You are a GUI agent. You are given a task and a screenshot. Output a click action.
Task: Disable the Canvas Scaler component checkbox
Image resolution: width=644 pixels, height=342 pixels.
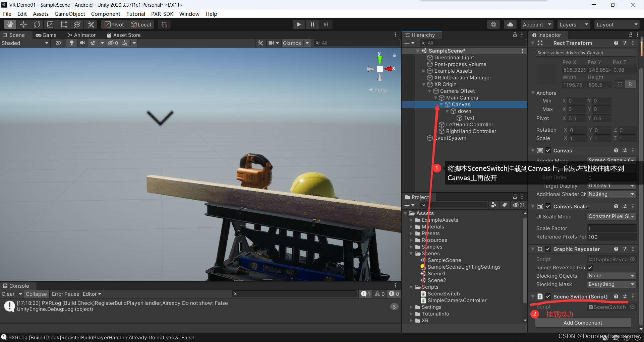pos(548,207)
